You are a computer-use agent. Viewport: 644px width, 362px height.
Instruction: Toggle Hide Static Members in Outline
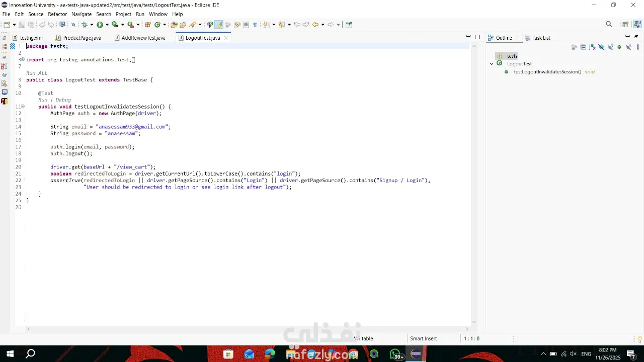[610, 47]
